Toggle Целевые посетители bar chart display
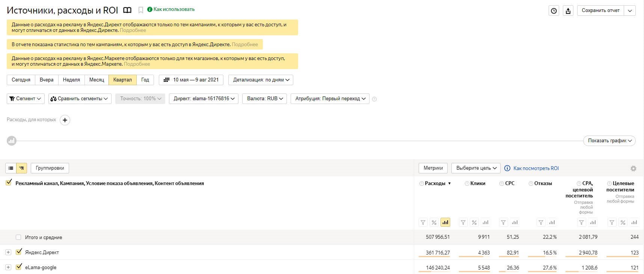Image resolution: width=644 pixels, height=274 pixels. [634, 223]
